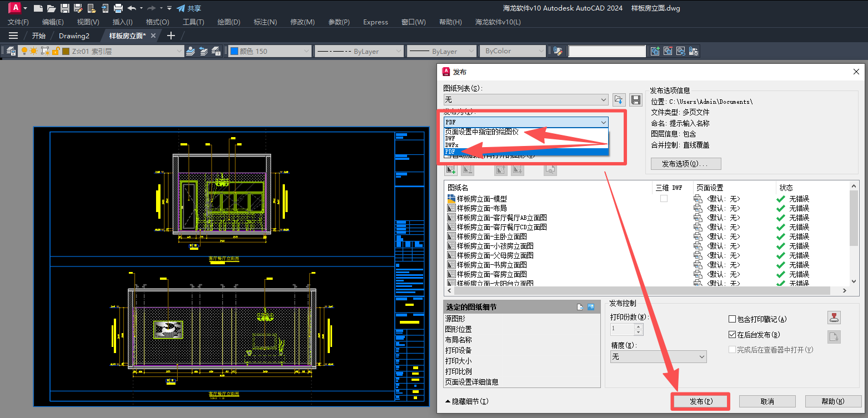This screenshot has width=868, height=418.
Task: Collapse the dialog via 隐藏细节 expander
Action: click(466, 401)
